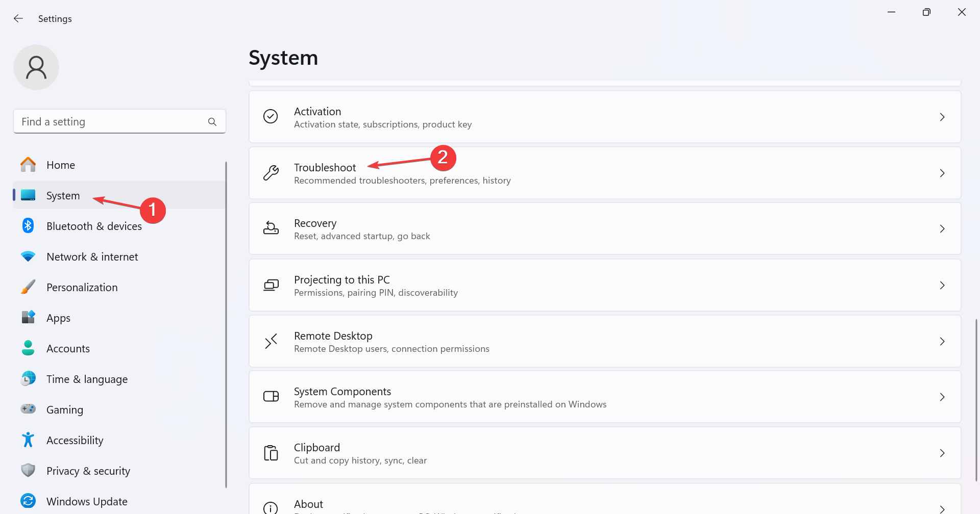This screenshot has height=514, width=980.
Task: Click the Bluetooth icon in sidebar
Action: 28,226
